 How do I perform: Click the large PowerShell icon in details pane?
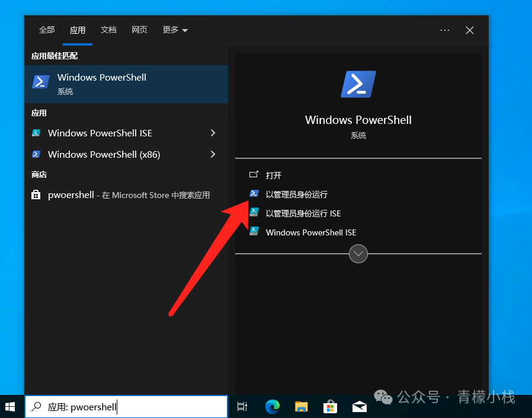pos(358,84)
